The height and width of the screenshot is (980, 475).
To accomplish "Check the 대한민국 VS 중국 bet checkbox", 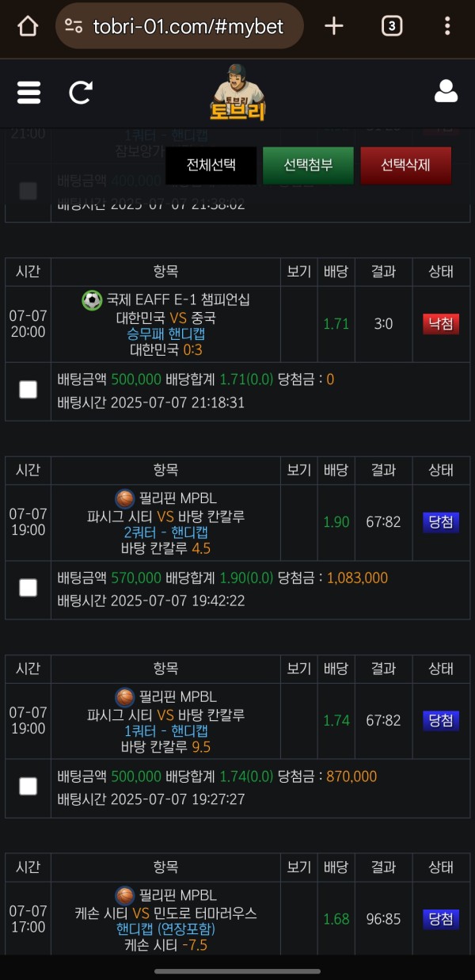I will click(x=28, y=389).
